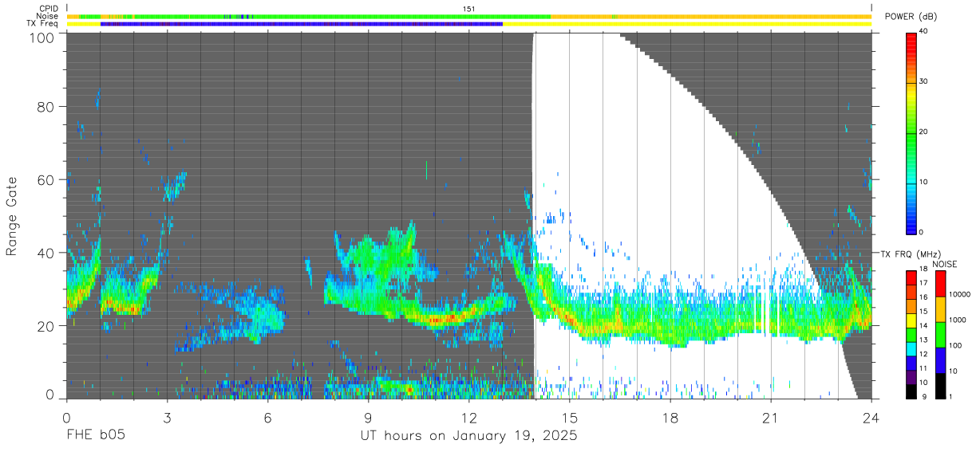The image size is (980, 452).
Task: Click the Noise row label at top left
Action: click(x=48, y=16)
